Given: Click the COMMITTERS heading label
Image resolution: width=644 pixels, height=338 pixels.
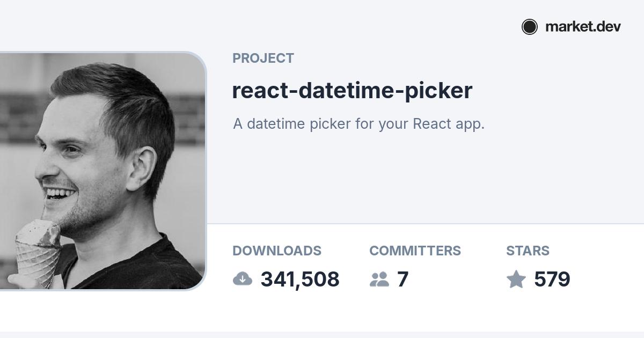Looking at the screenshot, I should pos(415,251).
